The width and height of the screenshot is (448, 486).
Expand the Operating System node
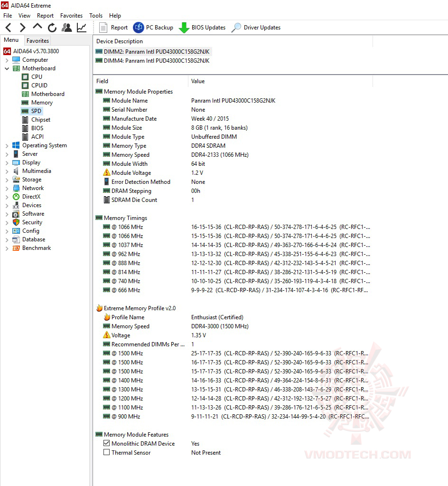pos(7,146)
